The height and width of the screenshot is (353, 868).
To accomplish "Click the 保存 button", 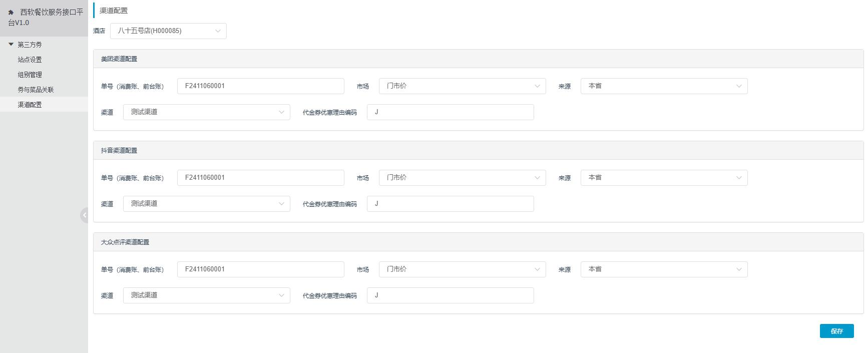I will coord(837,331).
